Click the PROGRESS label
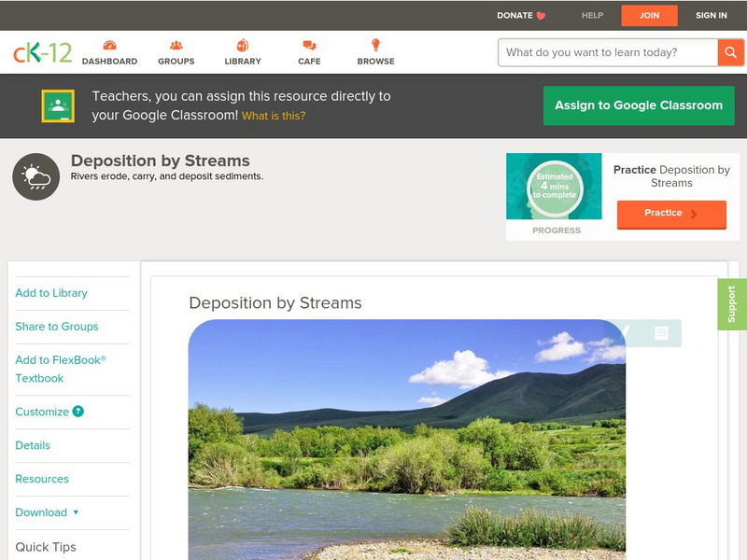Viewport: 747px width, 560px height. pos(557,231)
